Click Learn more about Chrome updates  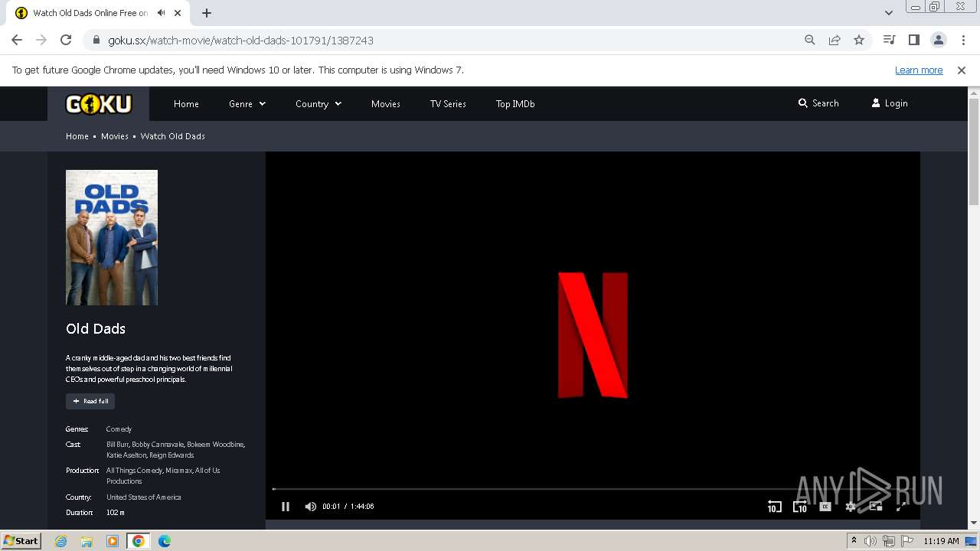(919, 70)
